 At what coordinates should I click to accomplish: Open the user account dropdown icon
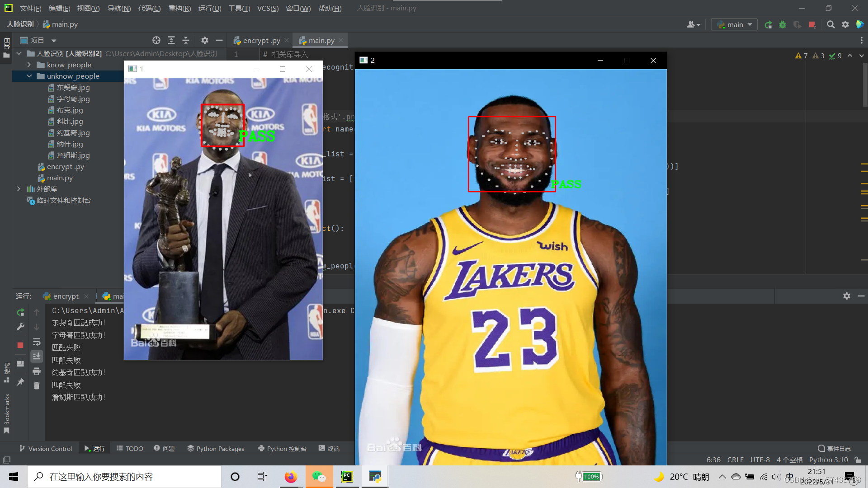[693, 24]
